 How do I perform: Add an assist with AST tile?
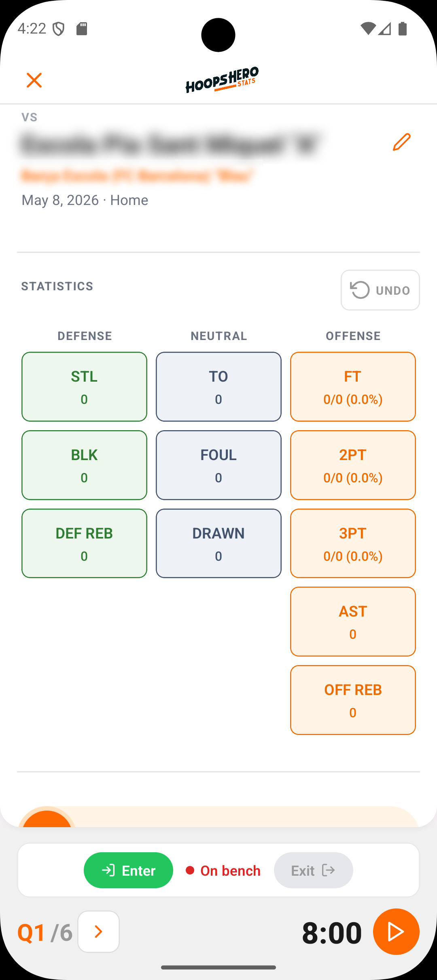[x=353, y=621]
